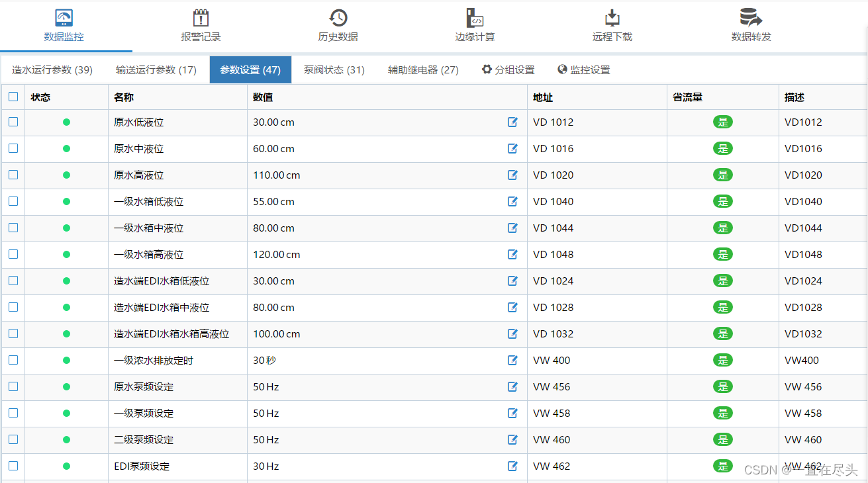This screenshot has height=483, width=868.
Task: Click status dot of 原水低液位 row
Action: pyautogui.click(x=66, y=122)
